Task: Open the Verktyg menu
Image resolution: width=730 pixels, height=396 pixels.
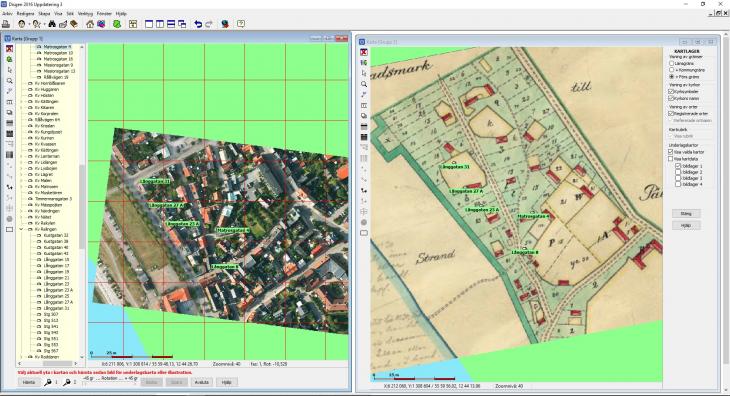Action: [x=85, y=13]
